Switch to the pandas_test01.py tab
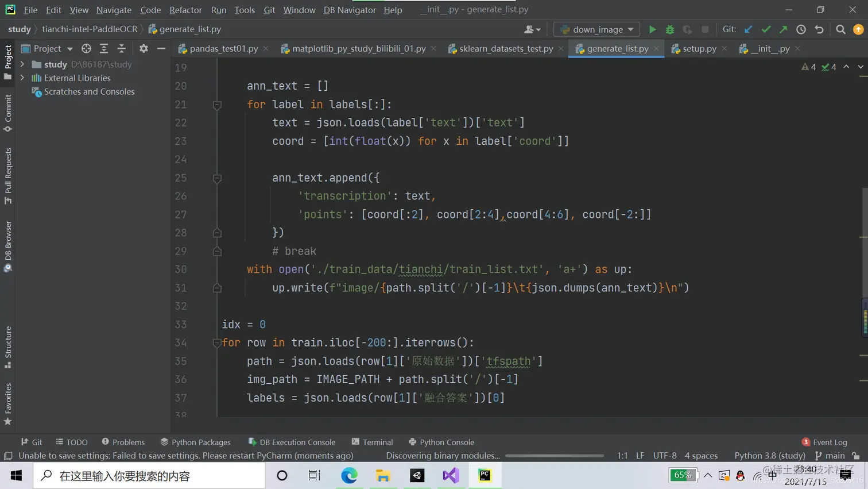Screen dimensions: 868x489 click(223, 49)
